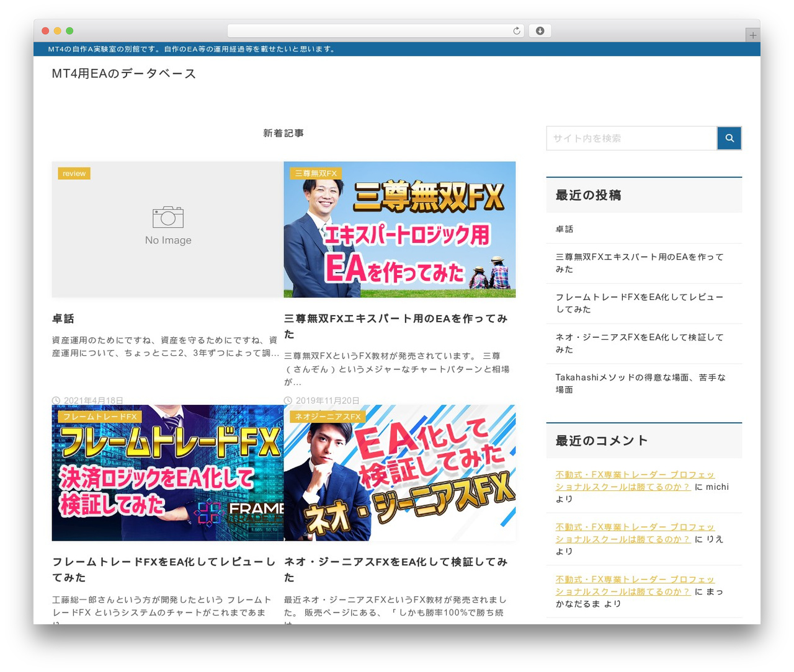Click the 新着記事 heading
794x672 pixels.
(x=283, y=133)
